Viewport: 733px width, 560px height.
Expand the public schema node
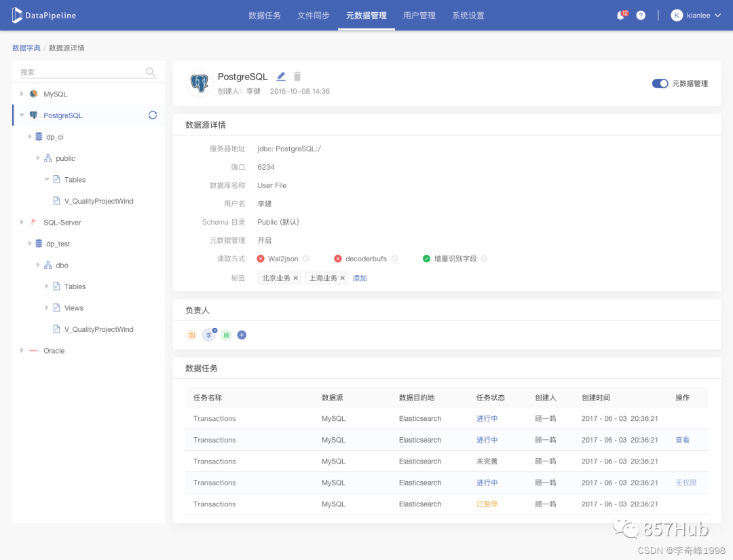[38, 158]
